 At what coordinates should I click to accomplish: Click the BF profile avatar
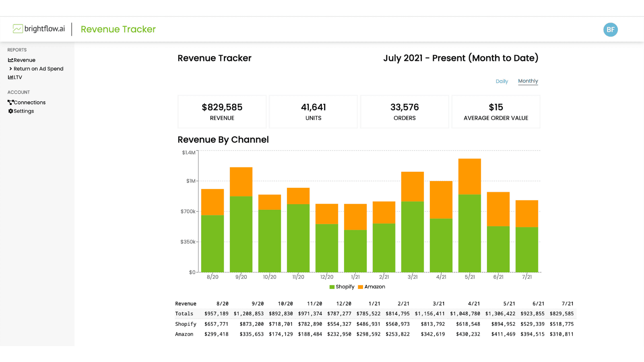610,29
